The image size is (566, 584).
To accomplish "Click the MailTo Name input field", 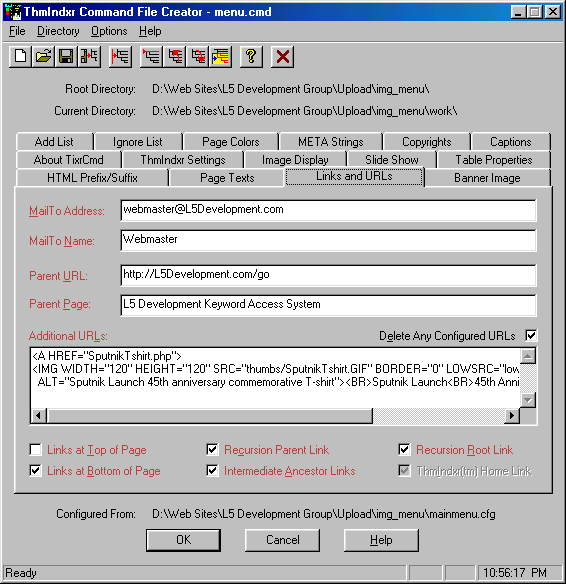I will tap(328, 240).
